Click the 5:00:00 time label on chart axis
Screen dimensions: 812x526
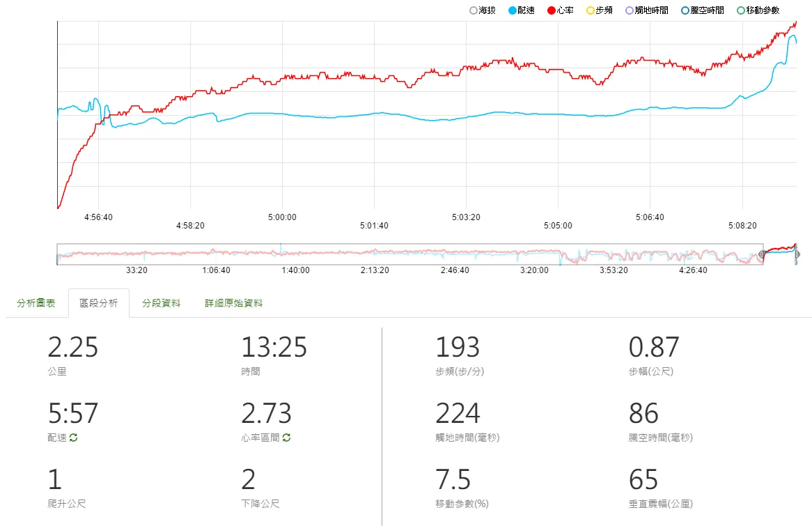282,217
